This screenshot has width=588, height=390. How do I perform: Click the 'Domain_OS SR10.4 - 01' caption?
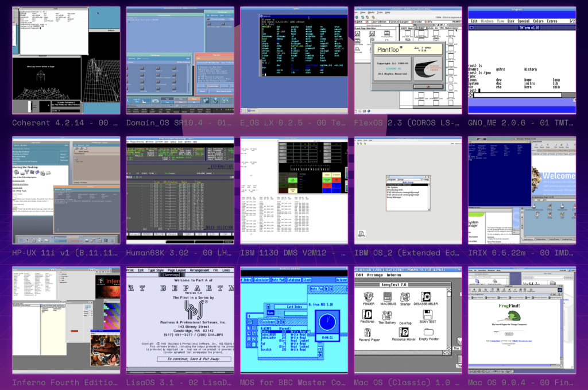tap(179, 122)
